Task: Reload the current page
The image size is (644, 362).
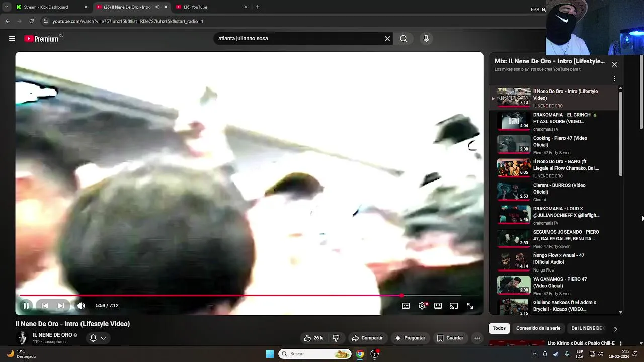Action: pyautogui.click(x=31, y=21)
